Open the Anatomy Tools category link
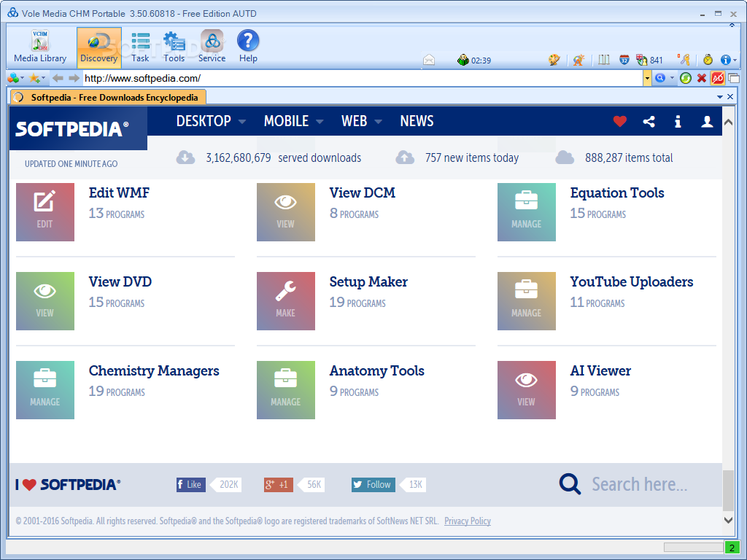The width and height of the screenshot is (747, 560). pyautogui.click(x=377, y=371)
